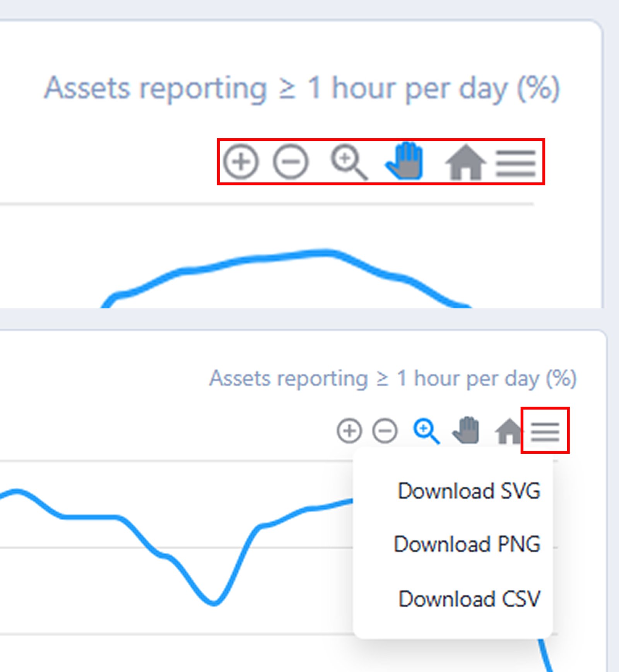Activate the panning hand tool on top chart
The image size is (619, 672).
pyautogui.click(x=404, y=163)
